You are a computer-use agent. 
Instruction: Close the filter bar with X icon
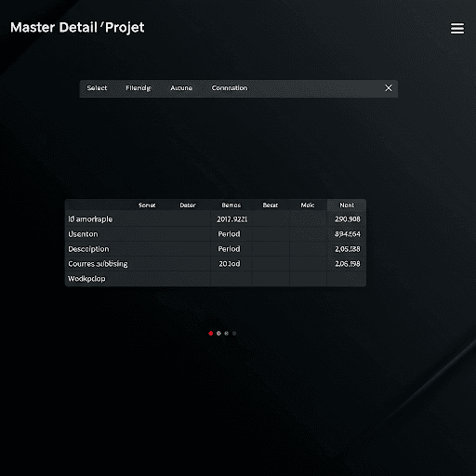[x=389, y=88]
